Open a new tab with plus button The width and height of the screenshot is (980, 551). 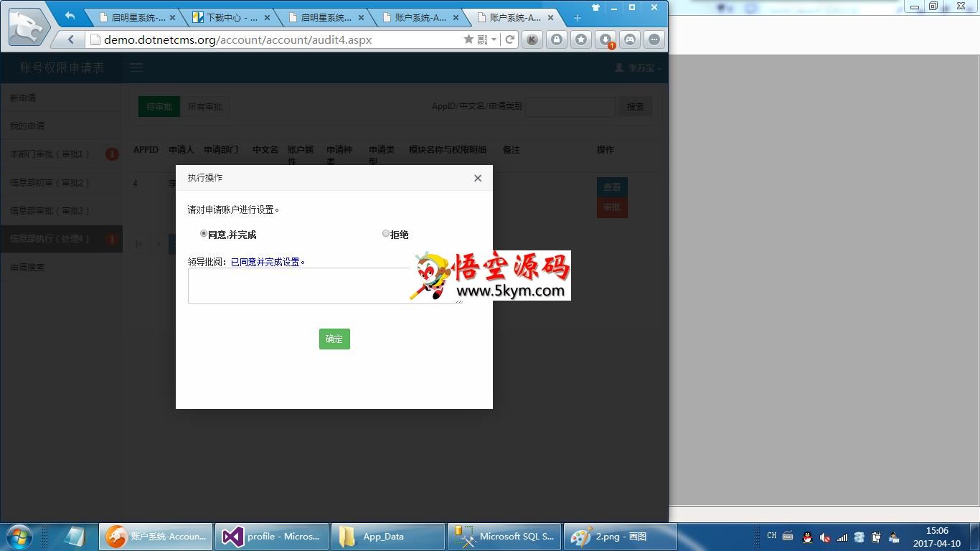[577, 18]
